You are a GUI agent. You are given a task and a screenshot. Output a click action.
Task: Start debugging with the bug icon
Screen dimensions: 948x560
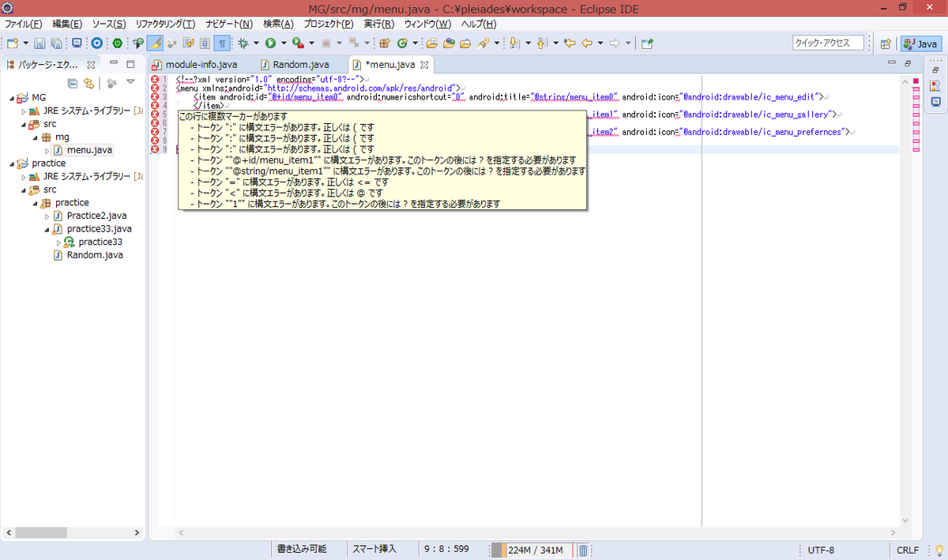pyautogui.click(x=243, y=43)
